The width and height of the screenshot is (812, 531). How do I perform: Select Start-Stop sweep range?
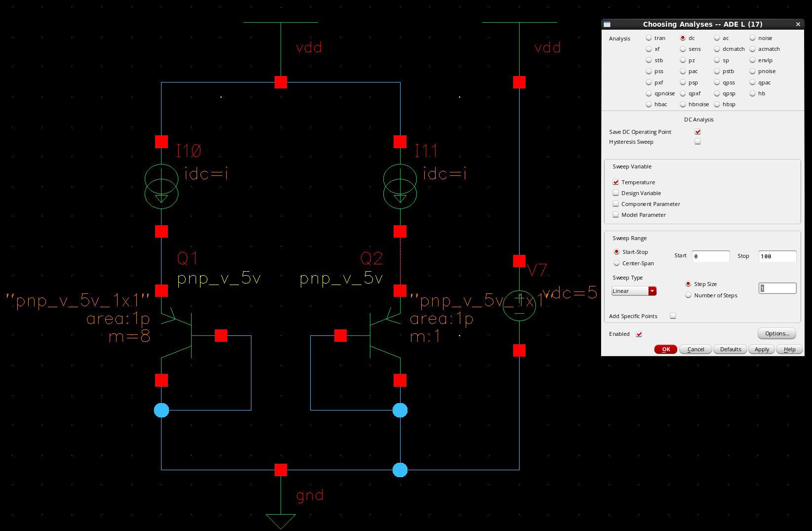616,251
